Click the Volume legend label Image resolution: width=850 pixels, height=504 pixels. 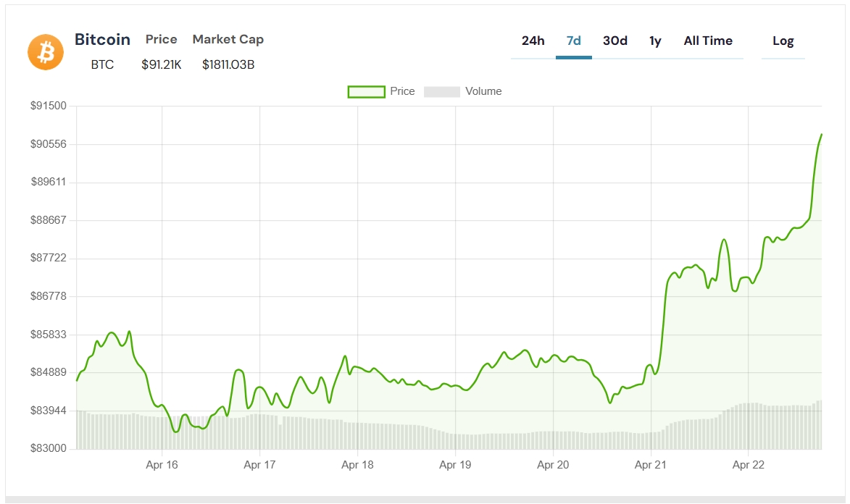click(x=483, y=91)
